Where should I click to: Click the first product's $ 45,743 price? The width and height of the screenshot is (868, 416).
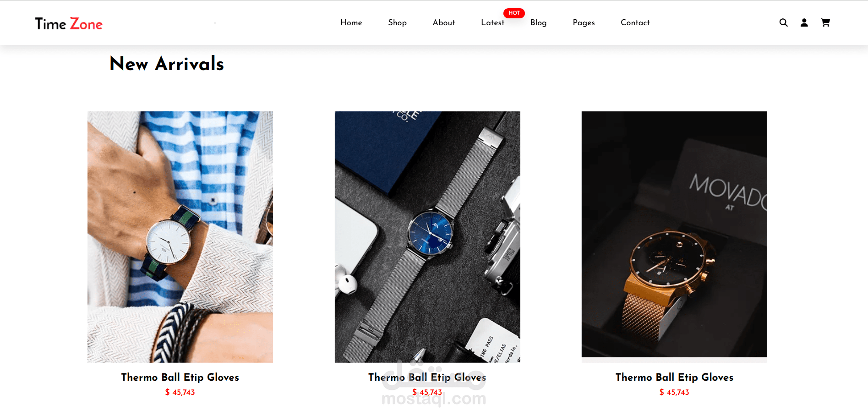(x=180, y=392)
